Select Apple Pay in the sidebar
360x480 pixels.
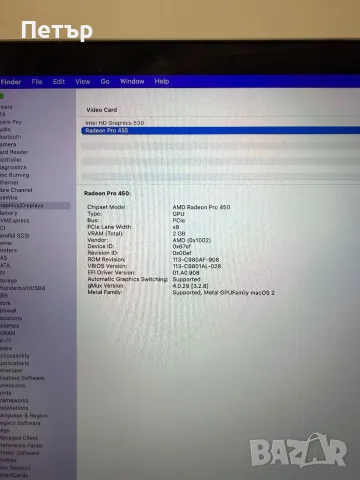pos(11,122)
